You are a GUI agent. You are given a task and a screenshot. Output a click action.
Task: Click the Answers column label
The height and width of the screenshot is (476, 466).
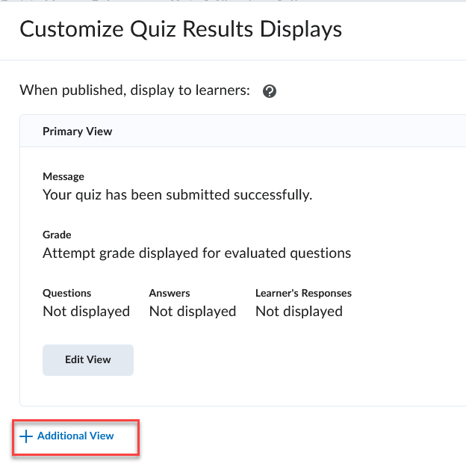pyautogui.click(x=170, y=293)
